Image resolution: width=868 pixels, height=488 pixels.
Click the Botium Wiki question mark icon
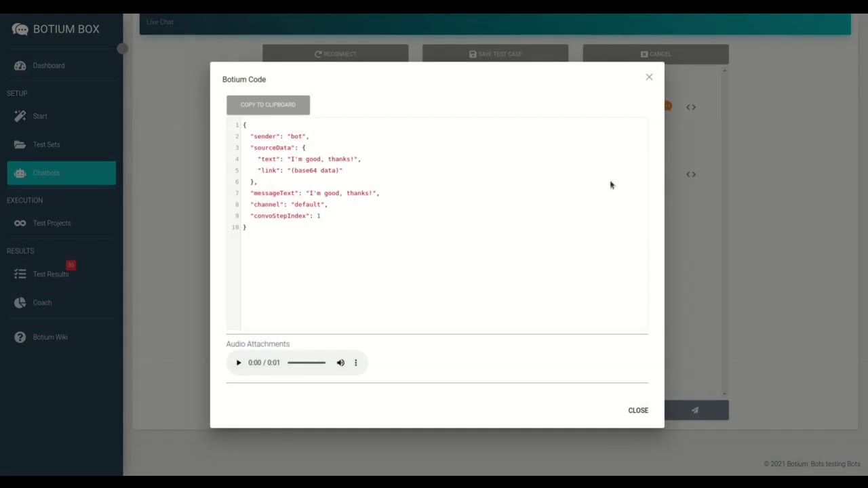pos(20,337)
